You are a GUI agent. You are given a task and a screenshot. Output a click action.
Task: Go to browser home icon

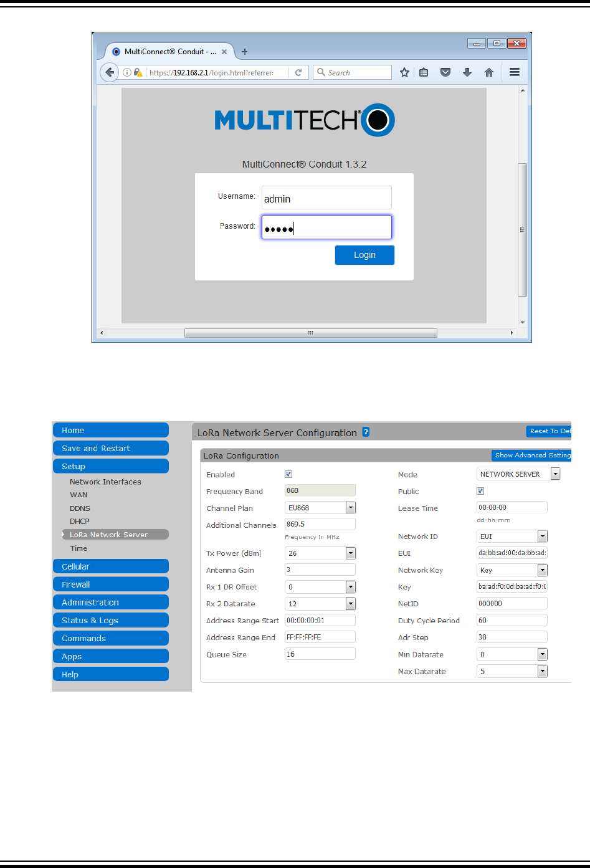pyautogui.click(x=489, y=72)
